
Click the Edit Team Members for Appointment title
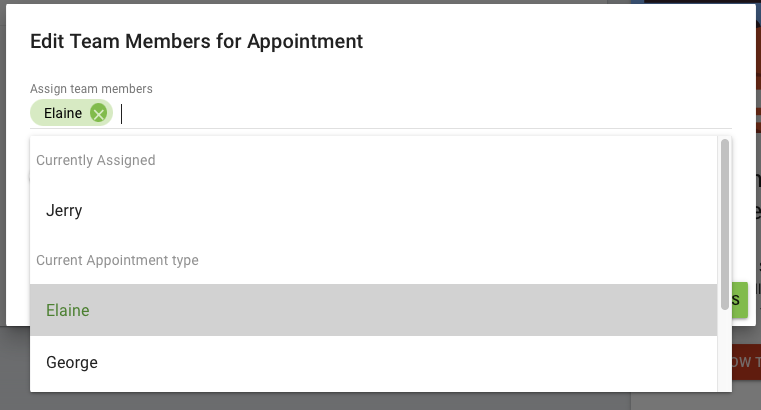coord(197,41)
